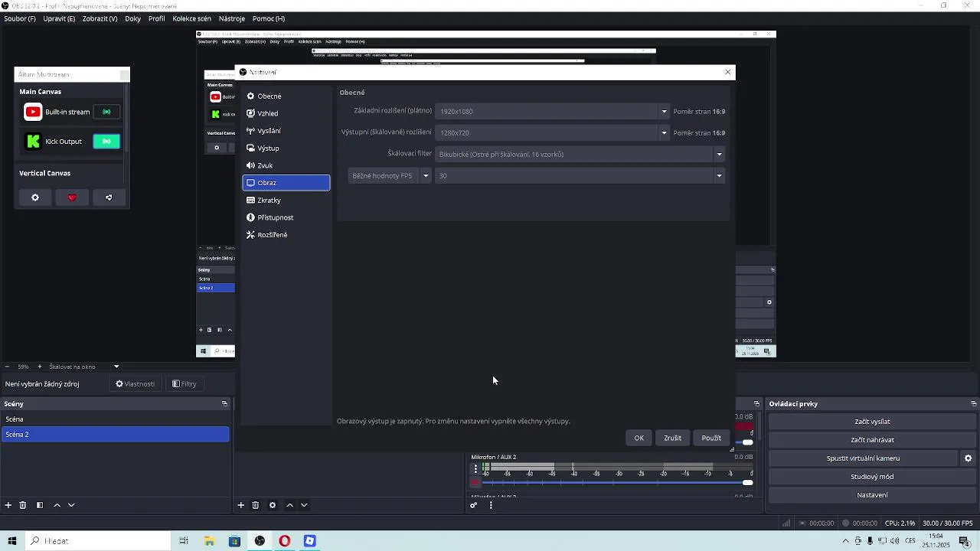Image resolution: width=980 pixels, height=551 pixels.
Task: Open Vlastnosti source properties
Action: [136, 384]
